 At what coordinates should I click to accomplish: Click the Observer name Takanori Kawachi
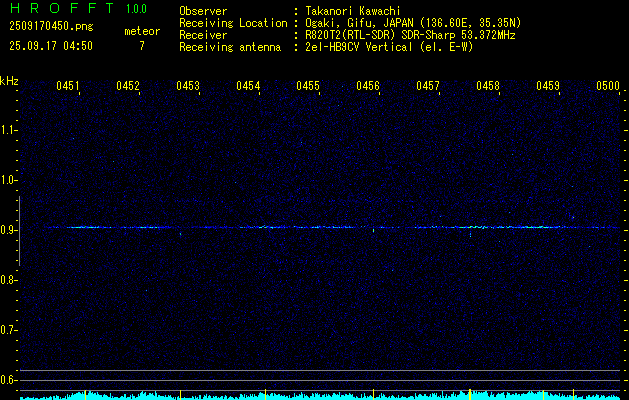(353, 11)
